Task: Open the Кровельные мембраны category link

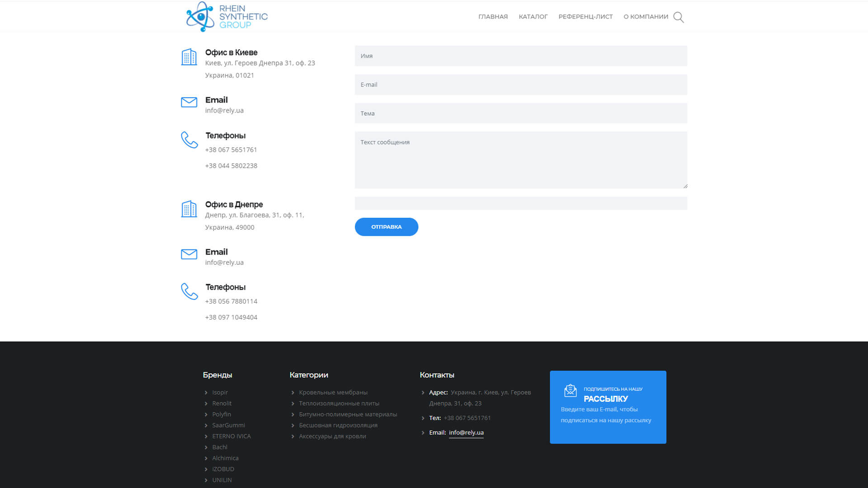Action: tap(333, 392)
